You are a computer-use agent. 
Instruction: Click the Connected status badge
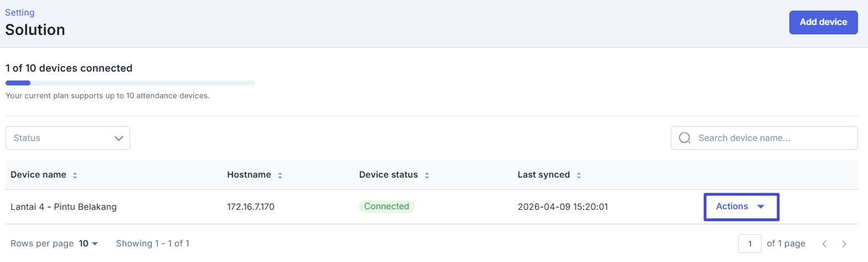click(x=386, y=206)
